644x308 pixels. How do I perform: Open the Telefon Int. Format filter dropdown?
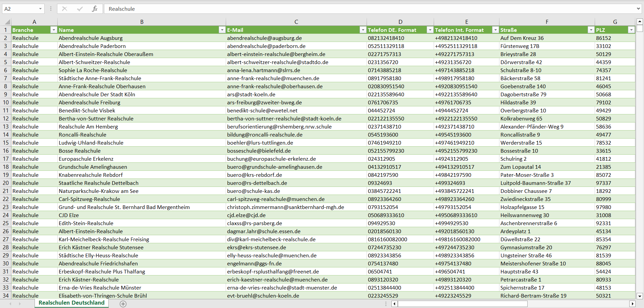[x=495, y=30]
